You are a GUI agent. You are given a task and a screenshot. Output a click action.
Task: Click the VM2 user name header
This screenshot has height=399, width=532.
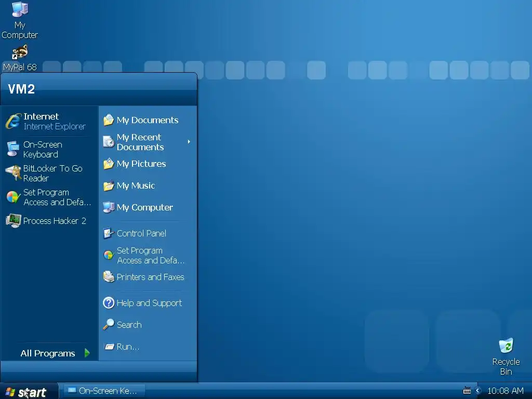[x=21, y=89]
